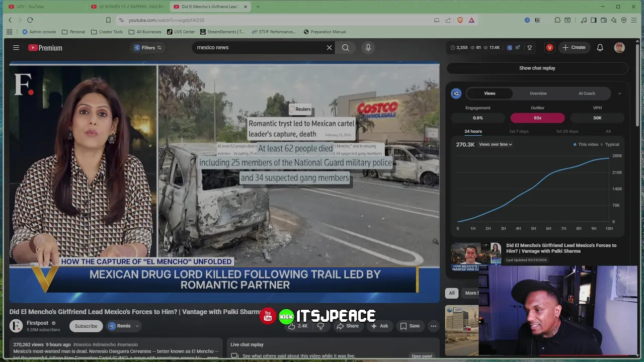Select the Views tab in vidIQ panel
The height and width of the screenshot is (362, 644).
(490, 94)
